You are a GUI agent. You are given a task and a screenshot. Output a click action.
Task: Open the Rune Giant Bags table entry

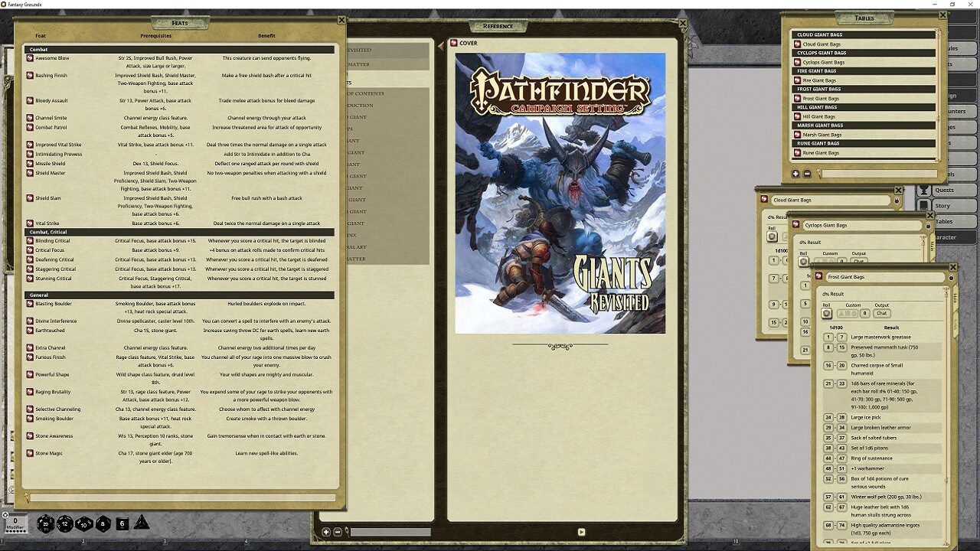819,152
